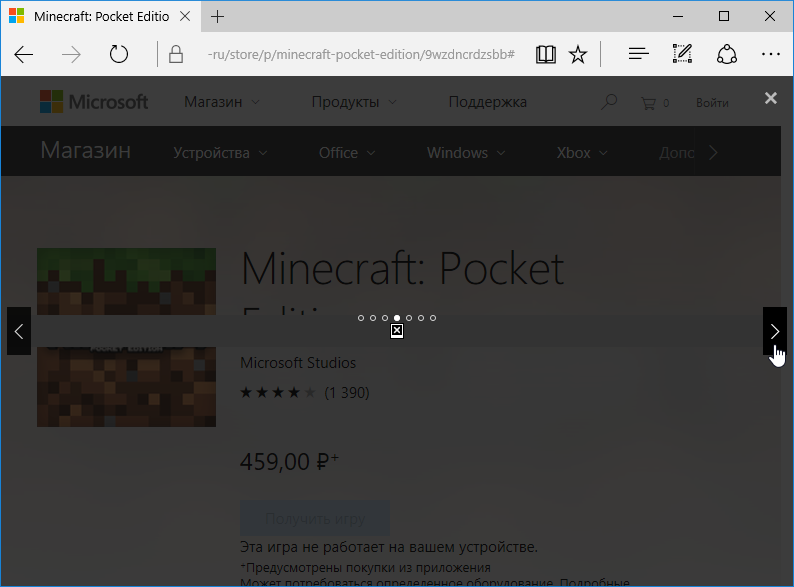Select the last carousel dot indicator
The height and width of the screenshot is (587, 794).
(x=433, y=318)
